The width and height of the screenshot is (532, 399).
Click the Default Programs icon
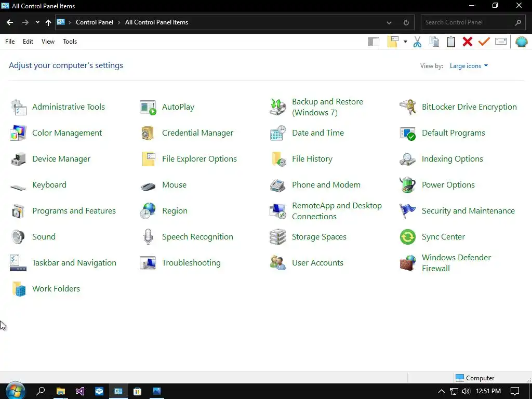[408, 133]
